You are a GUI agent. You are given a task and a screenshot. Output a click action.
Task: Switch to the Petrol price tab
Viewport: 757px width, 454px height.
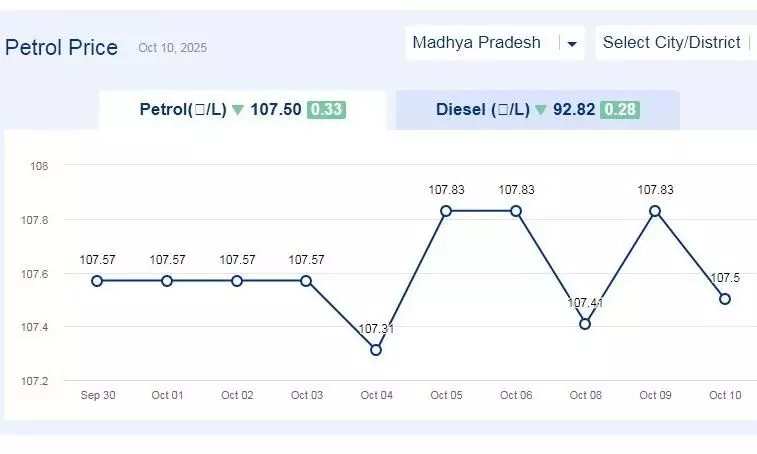pos(241,110)
